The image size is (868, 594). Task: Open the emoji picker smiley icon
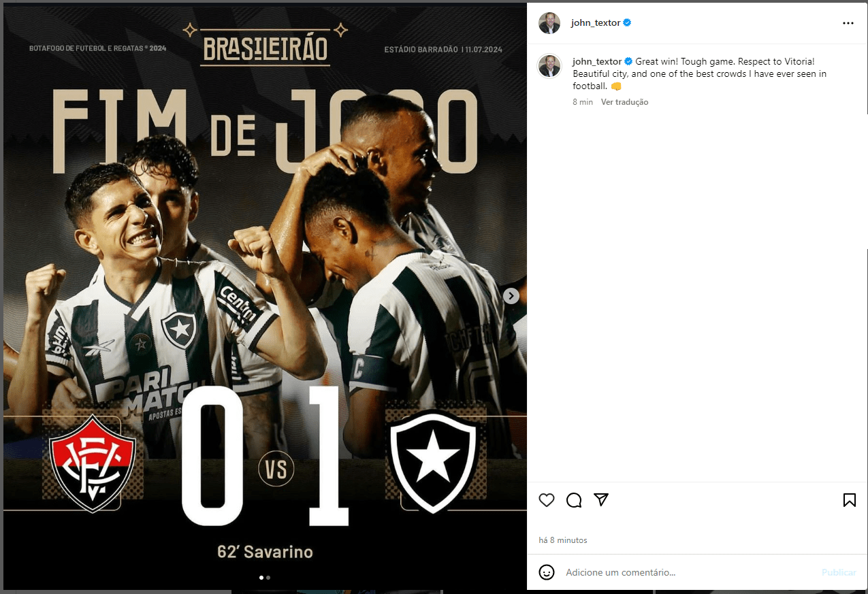pyautogui.click(x=547, y=572)
